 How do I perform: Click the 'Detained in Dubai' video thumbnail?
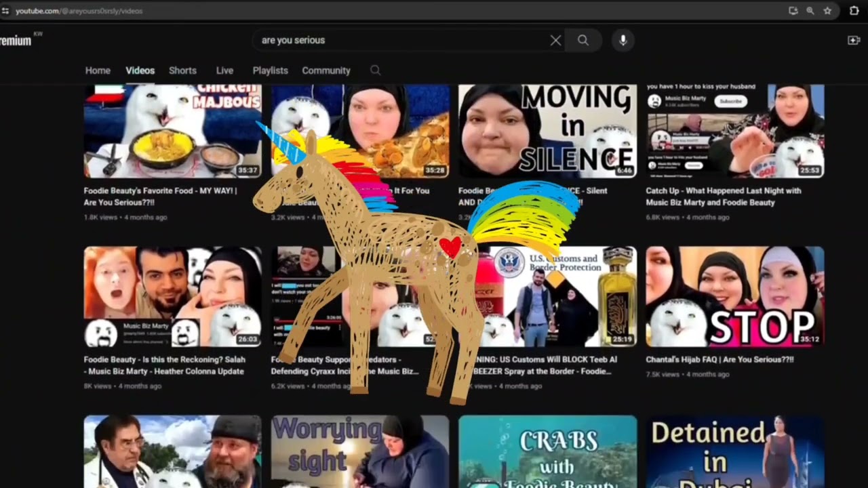tap(735, 451)
